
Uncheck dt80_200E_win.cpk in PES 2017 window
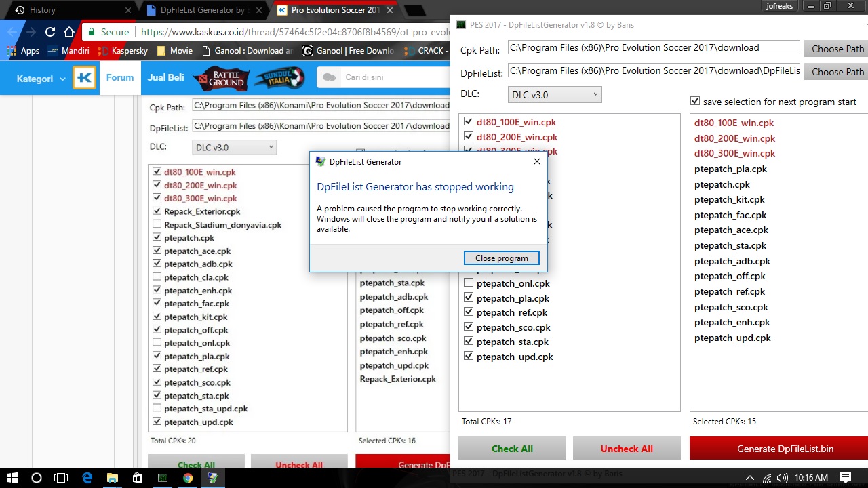click(x=469, y=136)
